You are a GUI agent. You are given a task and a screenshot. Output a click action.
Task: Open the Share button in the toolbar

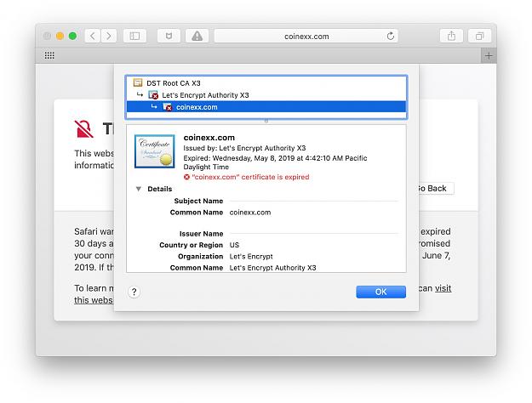point(451,36)
